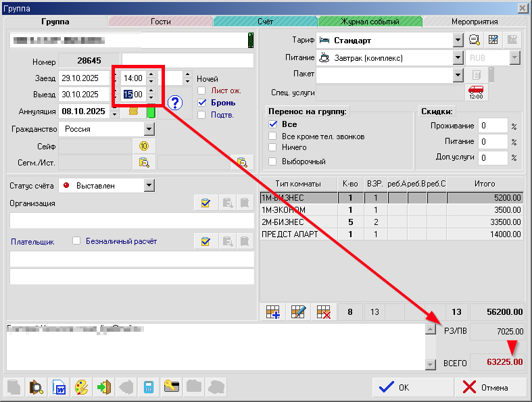Click the red shuttle transfer icon
The height and width of the screenshot is (402, 532).
[x=475, y=92]
